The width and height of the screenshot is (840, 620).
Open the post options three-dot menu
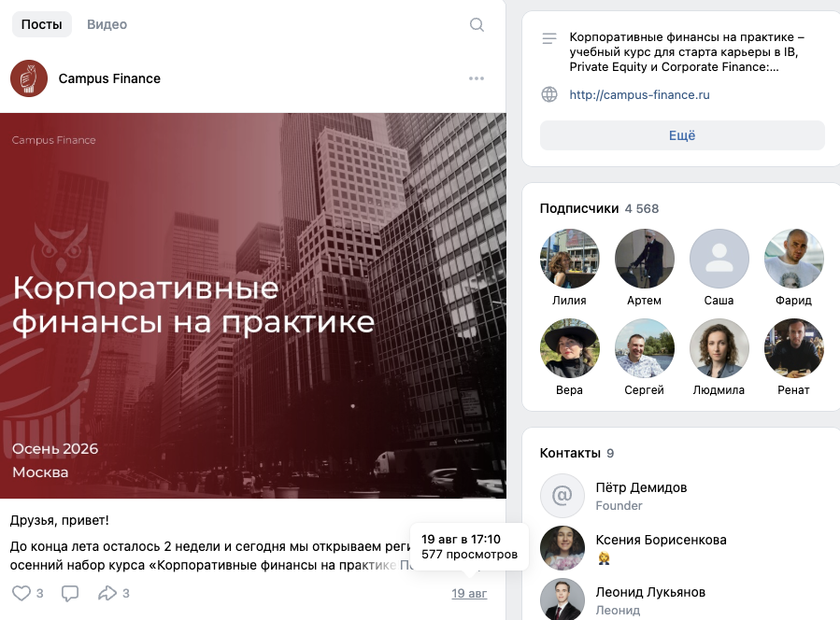click(477, 78)
